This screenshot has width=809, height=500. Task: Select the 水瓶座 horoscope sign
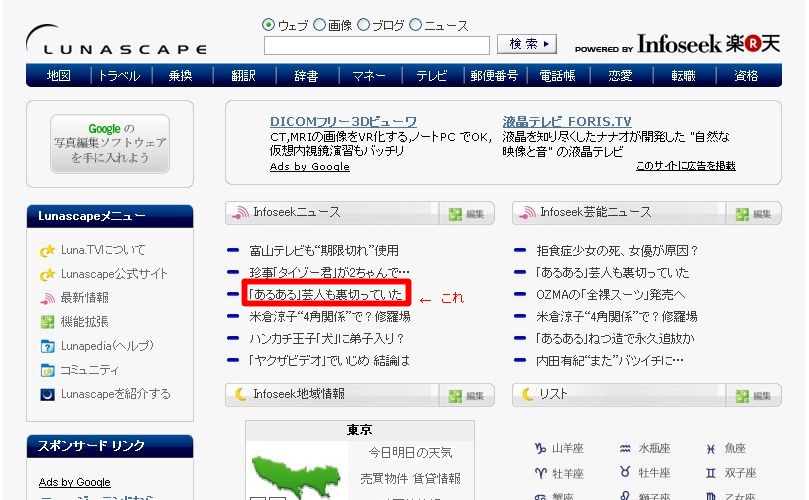point(654,448)
